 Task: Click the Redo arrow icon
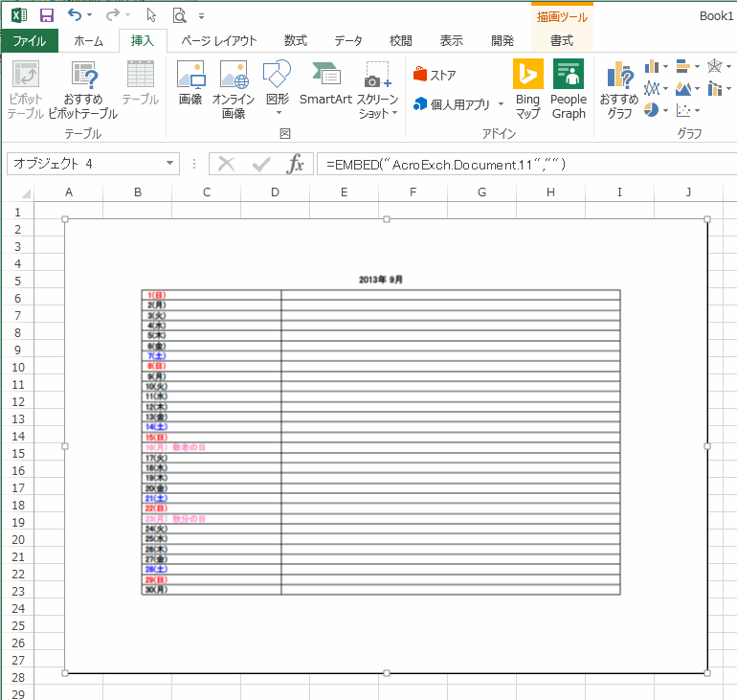click(x=112, y=15)
